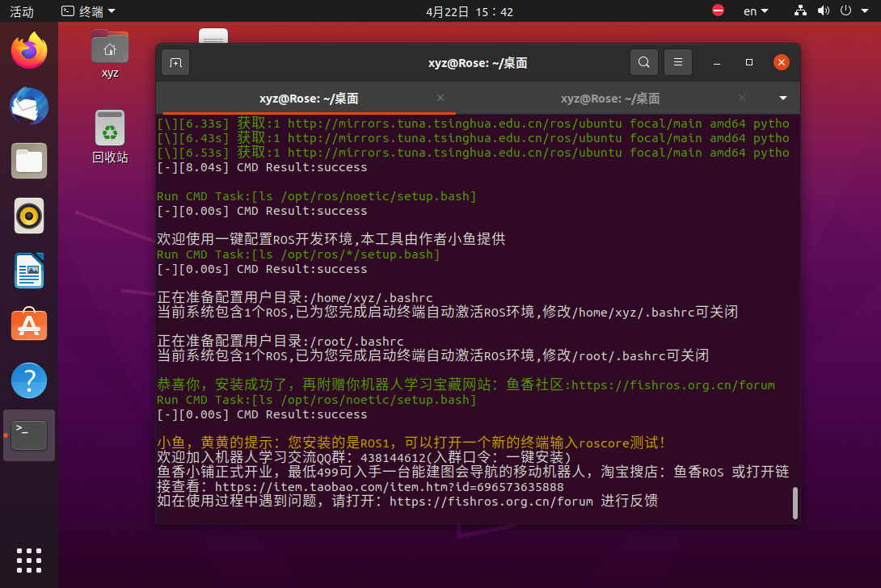
Task: Click the yellow 小鱼,黄黄的提示 line
Action: [x=411, y=443]
